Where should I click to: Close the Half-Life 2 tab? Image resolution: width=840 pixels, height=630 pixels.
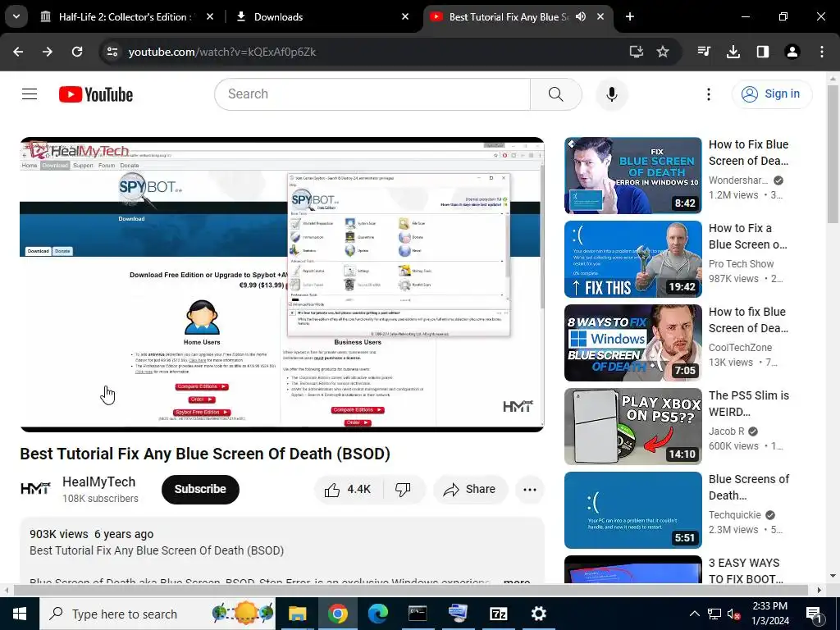(210, 16)
